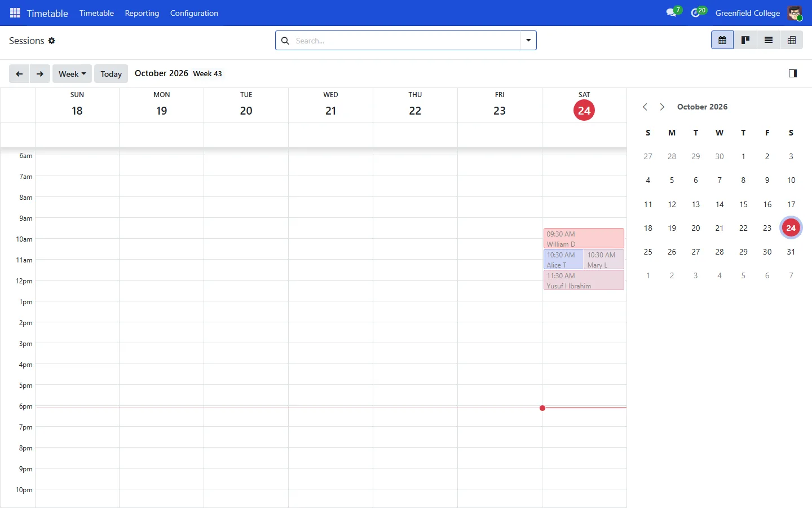Click the Greenfield College company switcher
This screenshot has height=508, width=812.
[x=748, y=13]
